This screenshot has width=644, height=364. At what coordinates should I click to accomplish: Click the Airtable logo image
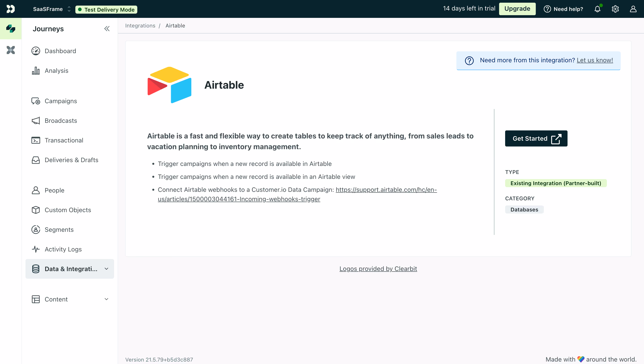point(169,85)
